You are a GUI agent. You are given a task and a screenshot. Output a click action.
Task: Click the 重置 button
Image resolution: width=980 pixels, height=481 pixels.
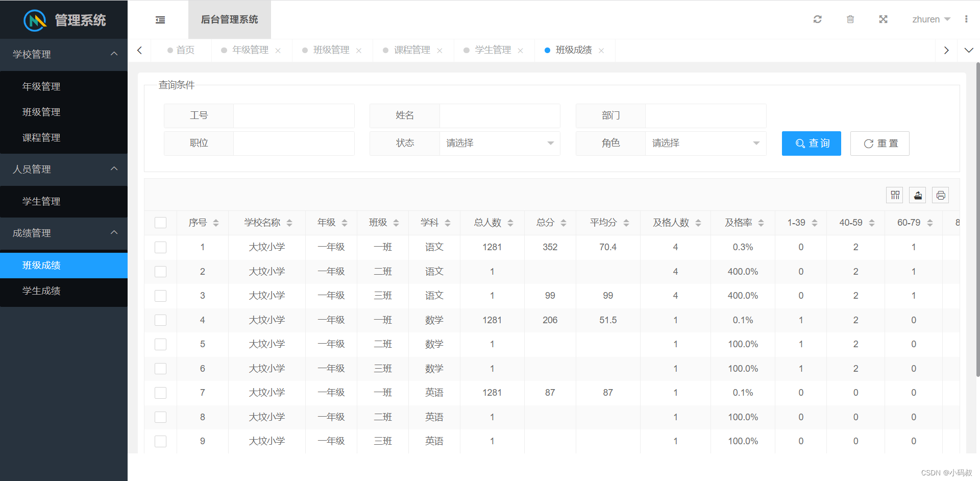click(x=880, y=143)
